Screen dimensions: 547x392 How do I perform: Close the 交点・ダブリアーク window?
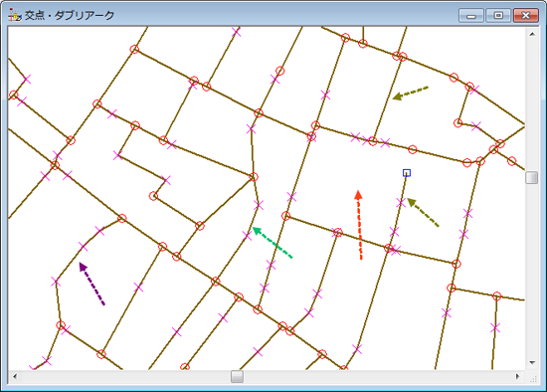pyautogui.click(x=526, y=16)
